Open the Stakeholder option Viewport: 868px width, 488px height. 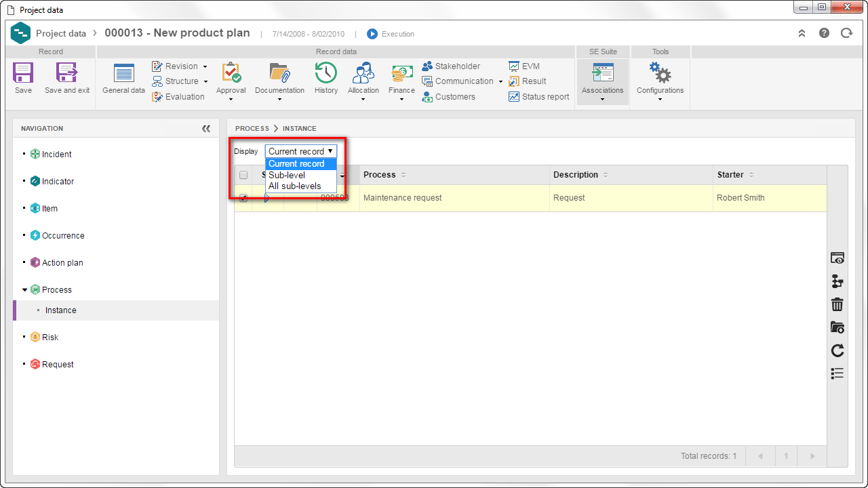451,66
